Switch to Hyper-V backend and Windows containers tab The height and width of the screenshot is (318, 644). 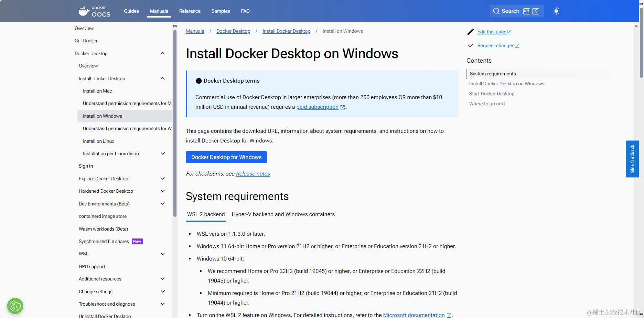click(283, 214)
